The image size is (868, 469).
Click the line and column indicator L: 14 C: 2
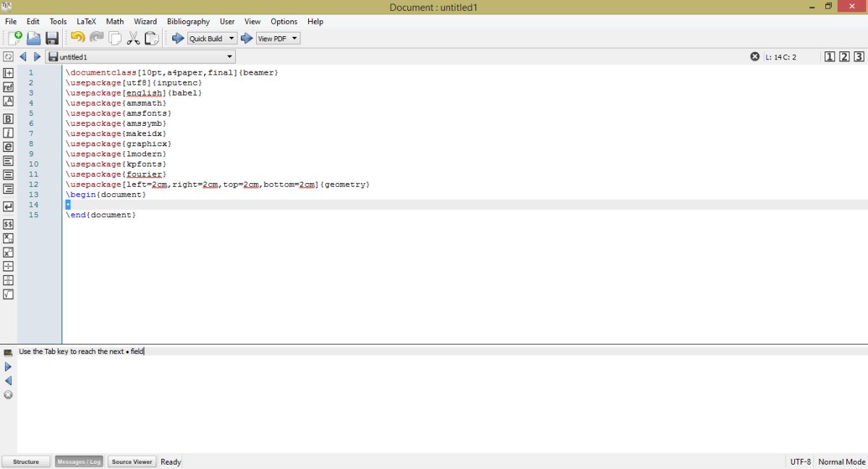[x=781, y=56]
